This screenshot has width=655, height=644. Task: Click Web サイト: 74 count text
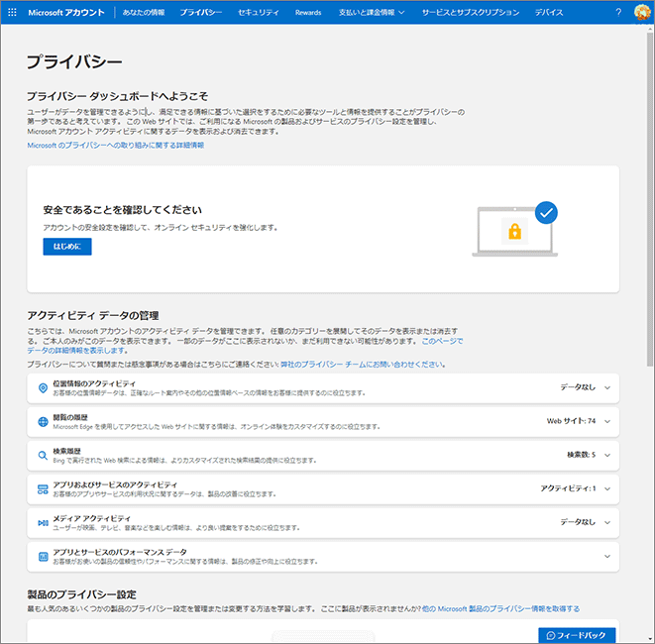tap(571, 421)
